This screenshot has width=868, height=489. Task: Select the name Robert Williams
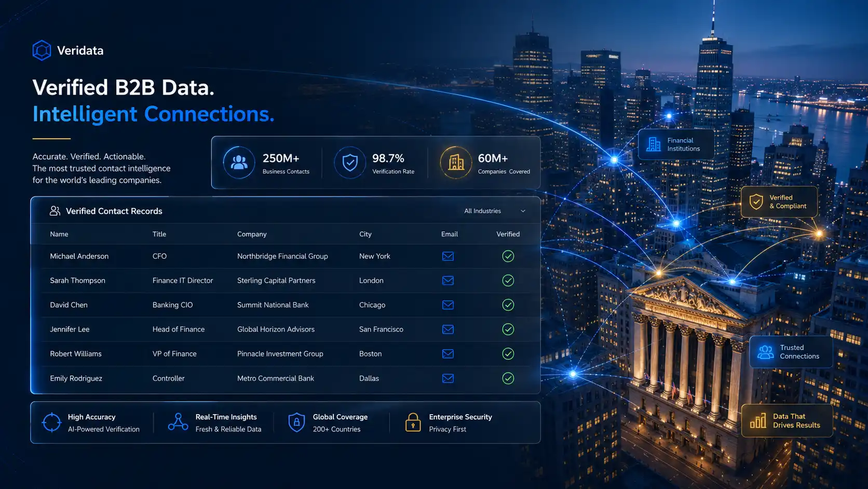tap(76, 354)
